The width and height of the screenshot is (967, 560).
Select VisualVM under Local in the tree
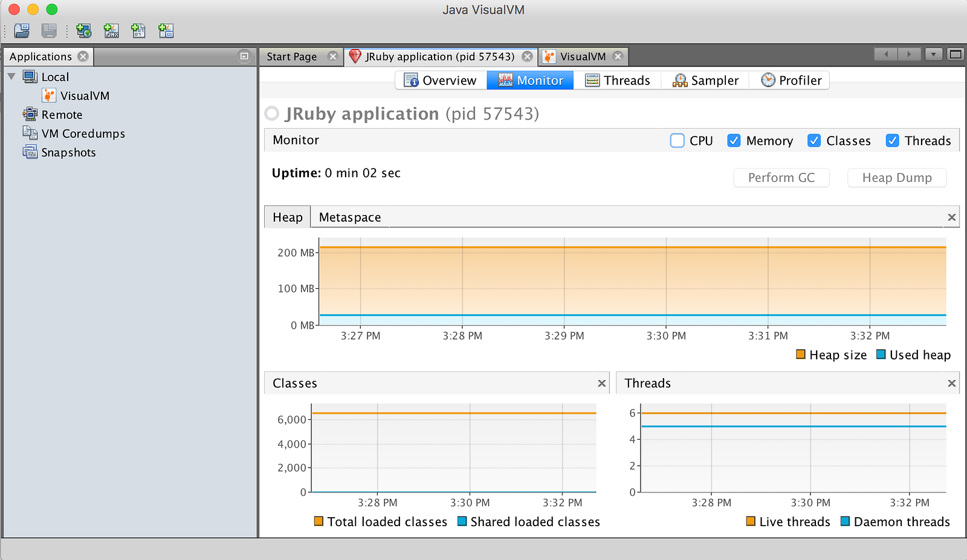[85, 95]
